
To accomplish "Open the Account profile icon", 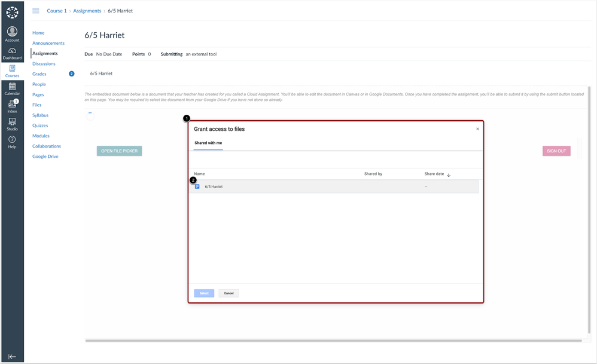I will (x=12, y=33).
